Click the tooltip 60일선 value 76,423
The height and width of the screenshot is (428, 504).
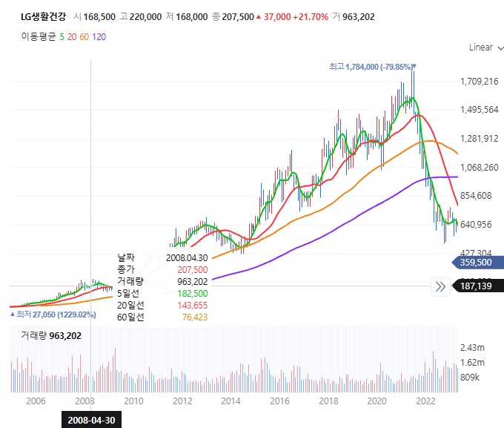point(195,317)
